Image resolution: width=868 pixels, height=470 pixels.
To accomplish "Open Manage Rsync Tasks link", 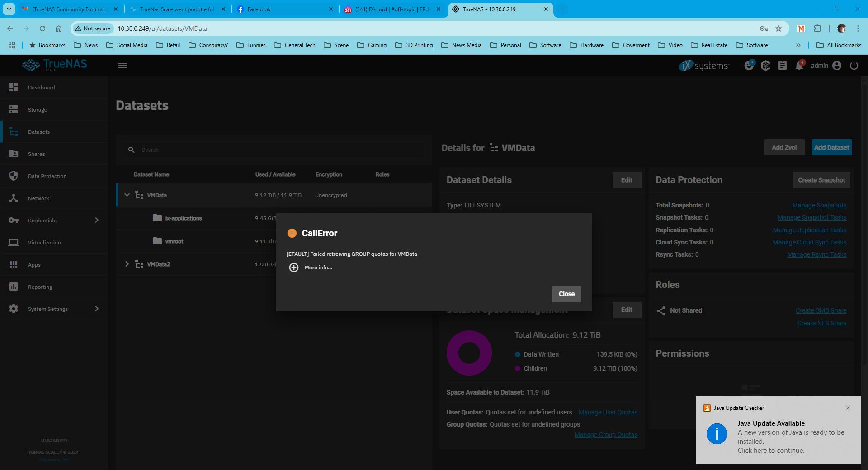I will pyautogui.click(x=817, y=254).
